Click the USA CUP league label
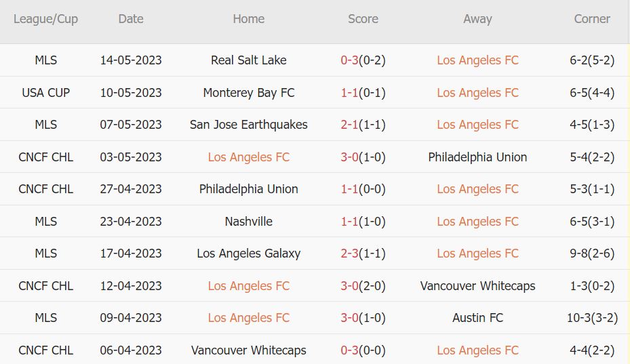 point(45,93)
